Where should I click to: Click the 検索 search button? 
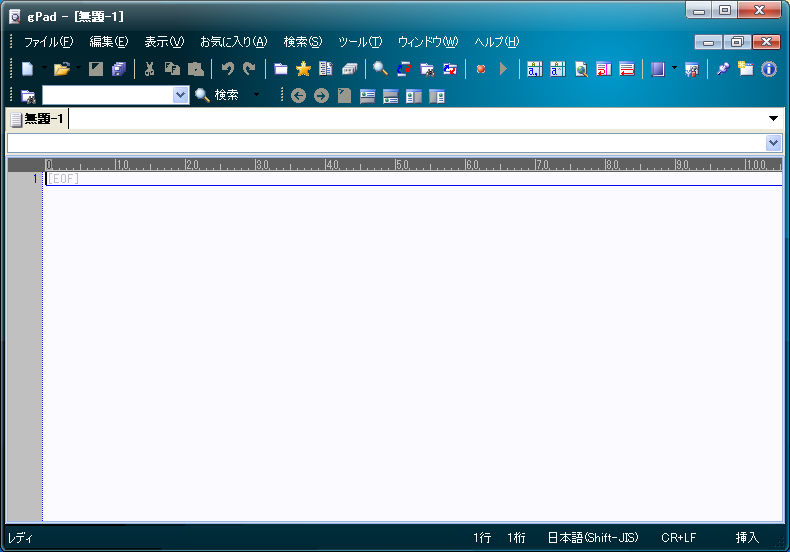(x=217, y=95)
